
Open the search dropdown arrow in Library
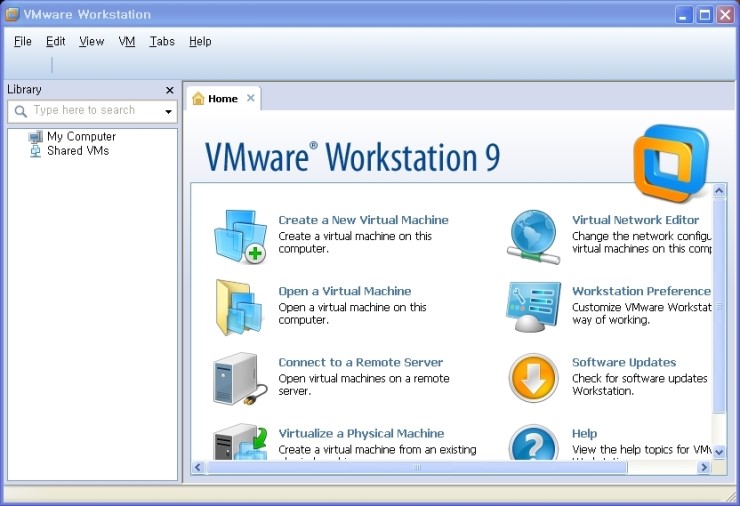pyautogui.click(x=168, y=111)
